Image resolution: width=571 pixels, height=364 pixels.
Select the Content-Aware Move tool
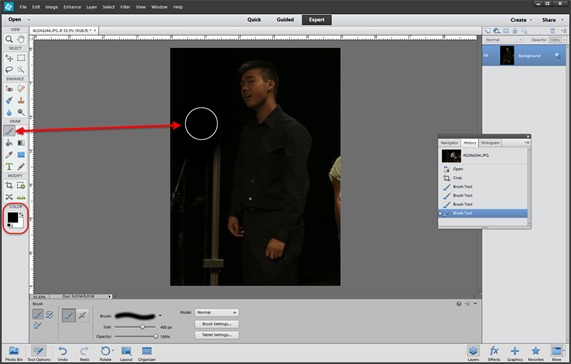[x=9, y=197]
